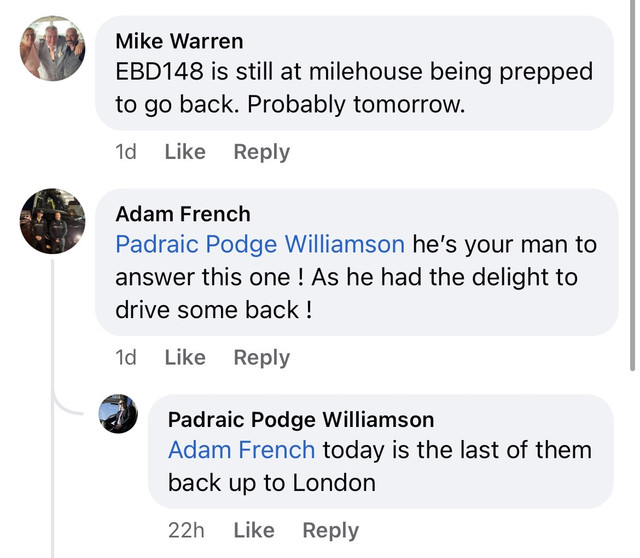View the 1d timestamp on Mike's comment
640x558 pixels.
126,152
